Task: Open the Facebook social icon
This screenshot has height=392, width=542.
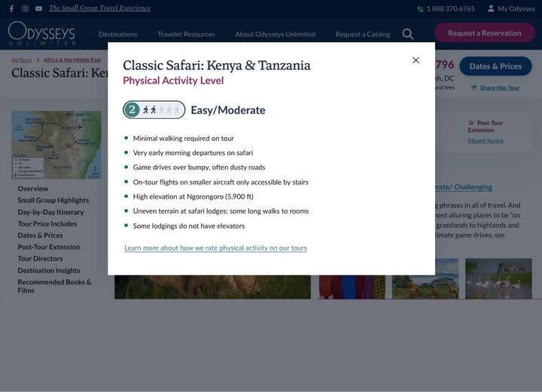Action: pos(12,8)
